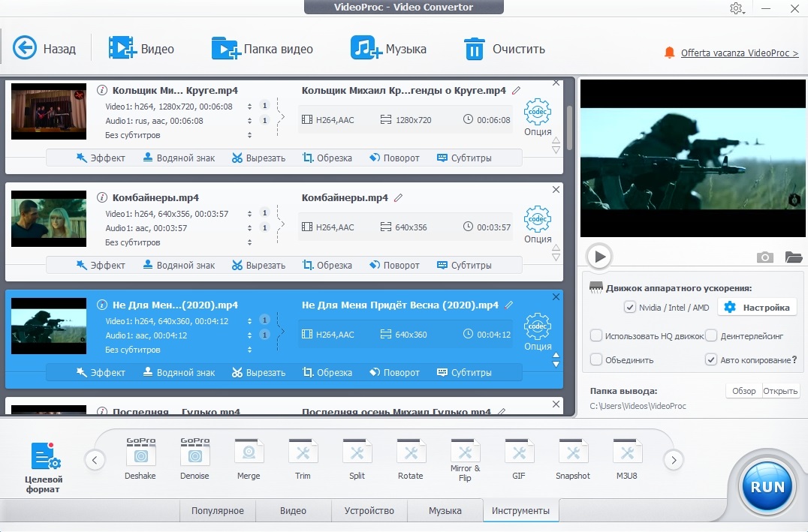This screenshot has height=532, width=808.
Task: Open the Denoise tool
Action: pyautogui.click(x=194, y=459)
